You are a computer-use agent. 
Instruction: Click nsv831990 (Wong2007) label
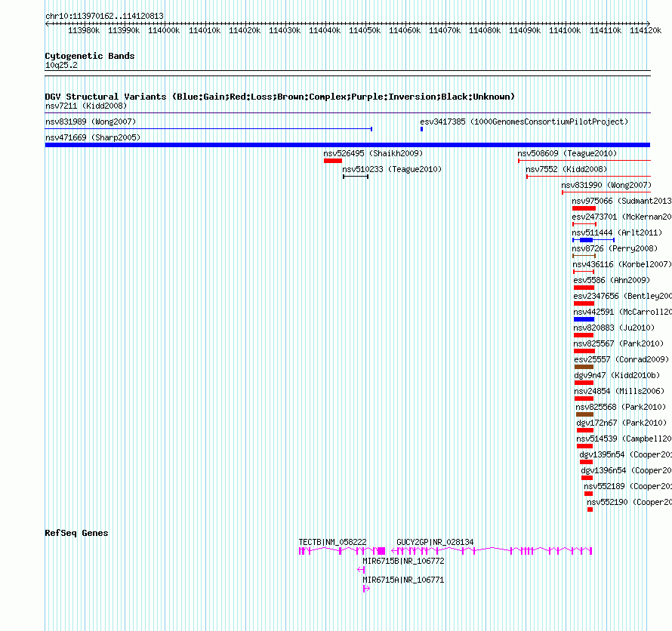coord(606,185)
